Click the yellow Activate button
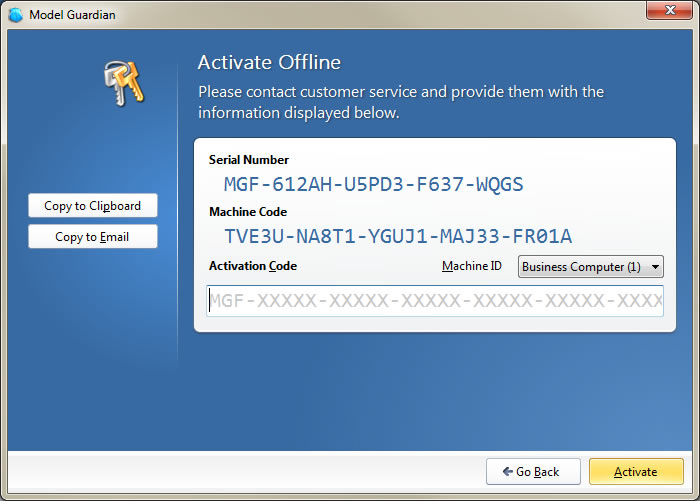This screenshot has height=501, width=700. tap(636, 472)
